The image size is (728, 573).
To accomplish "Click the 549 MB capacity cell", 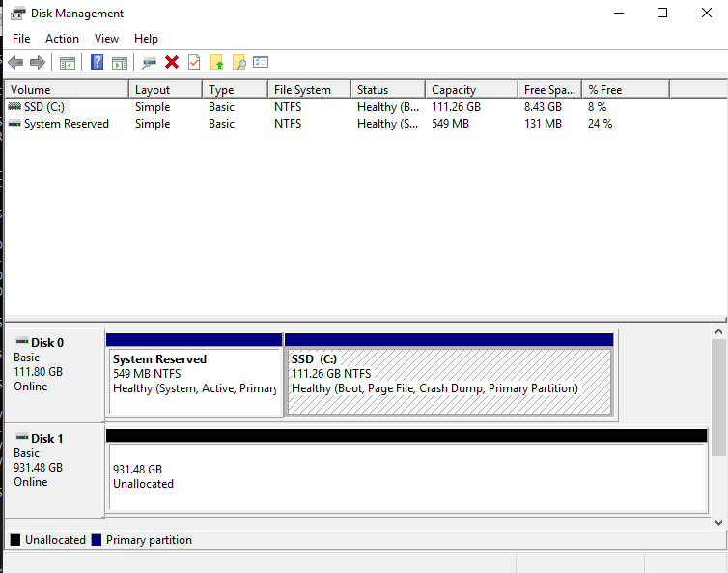I will 450,124.
